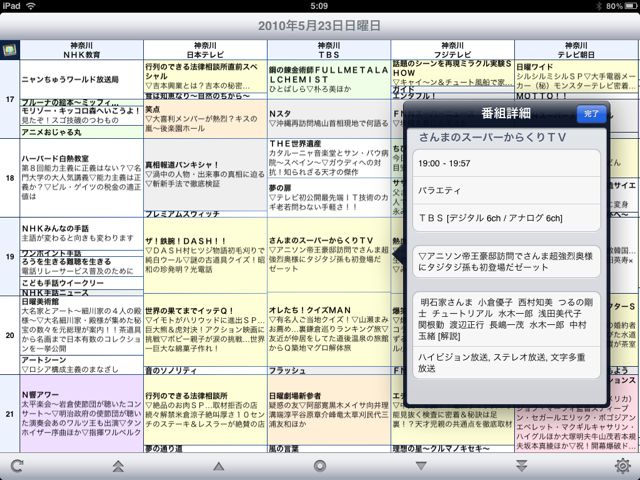Open program 世界の果てまでイッテQ！
640x480 pixels.
click(x=205, y=330)
